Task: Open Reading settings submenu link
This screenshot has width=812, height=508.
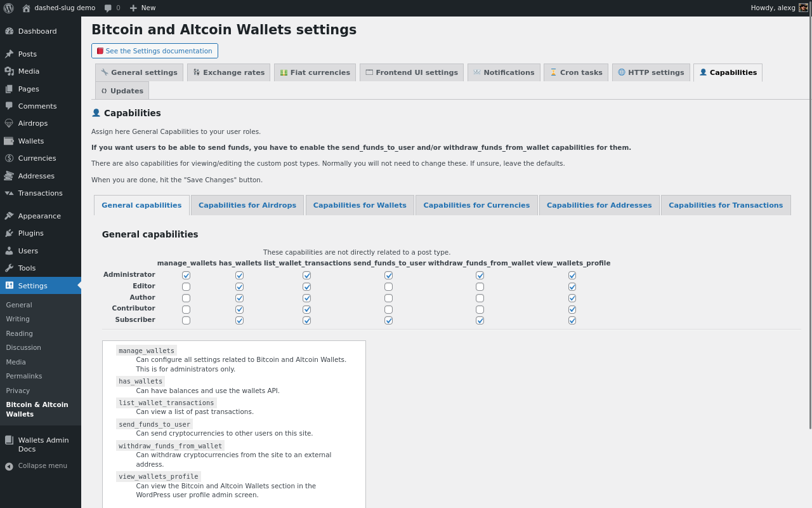Action: pos(19,333)
